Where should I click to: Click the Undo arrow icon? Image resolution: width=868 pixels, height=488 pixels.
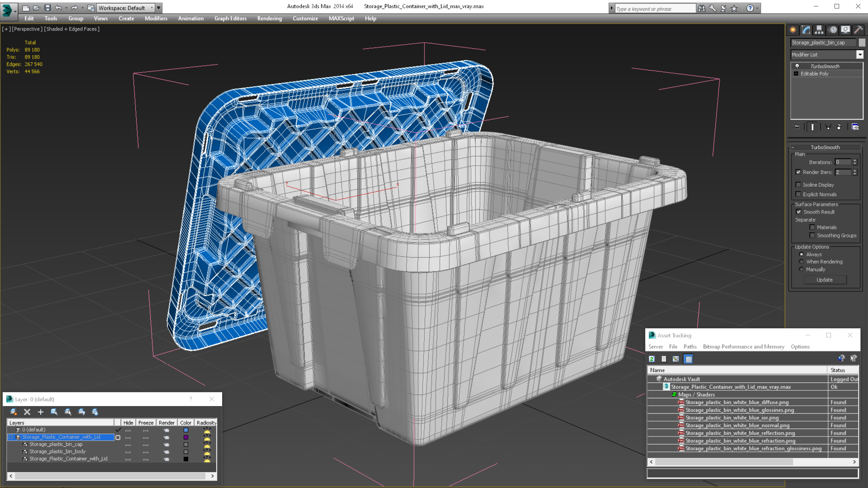(58, 8)
